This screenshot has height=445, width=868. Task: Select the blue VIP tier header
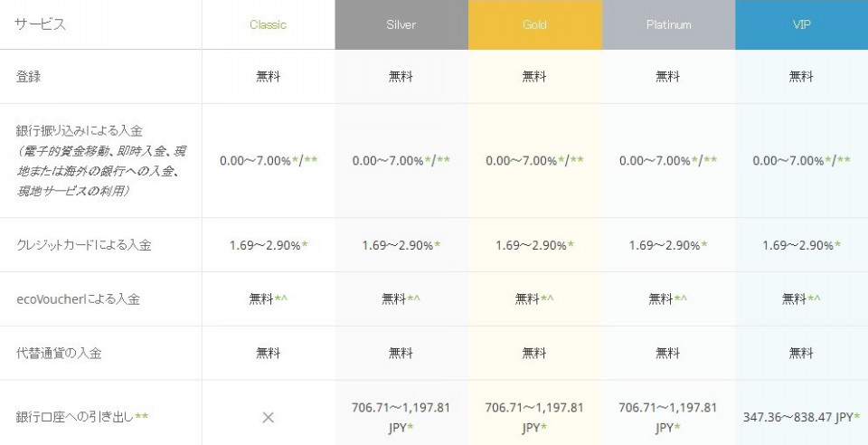[802, 25]
